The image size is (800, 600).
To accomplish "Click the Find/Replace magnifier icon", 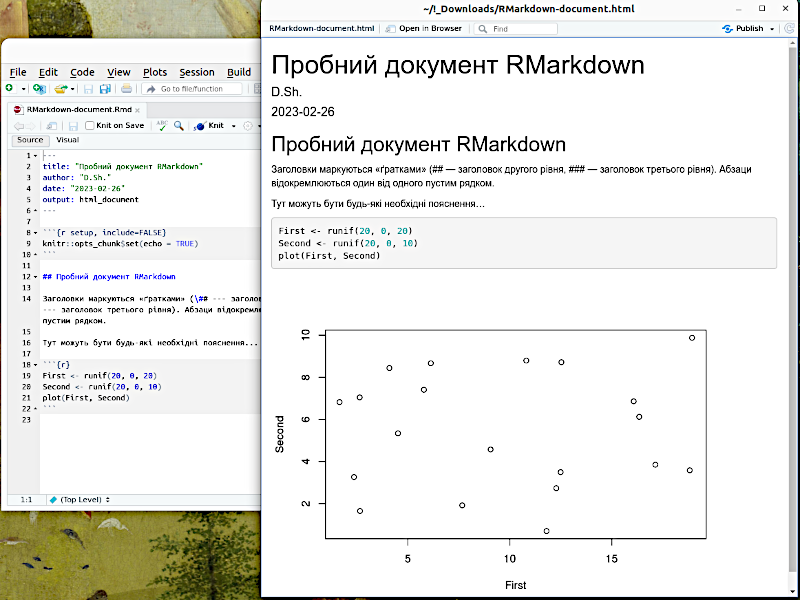I will pyautogui.click(x=179, y=125).
